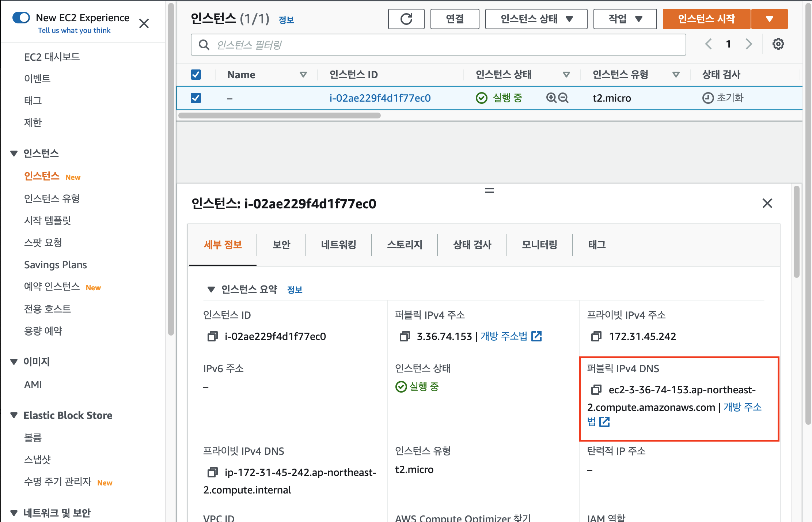Click the 연결 connect button
Image resolution: width=812 pixels, height=522 pixels.
click(455, 19)
